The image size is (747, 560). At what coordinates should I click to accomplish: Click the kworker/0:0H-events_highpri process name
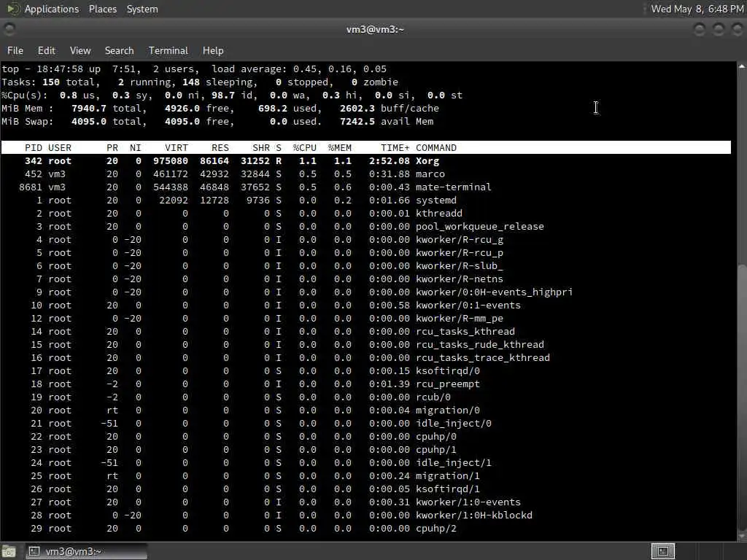click(494, 292)
